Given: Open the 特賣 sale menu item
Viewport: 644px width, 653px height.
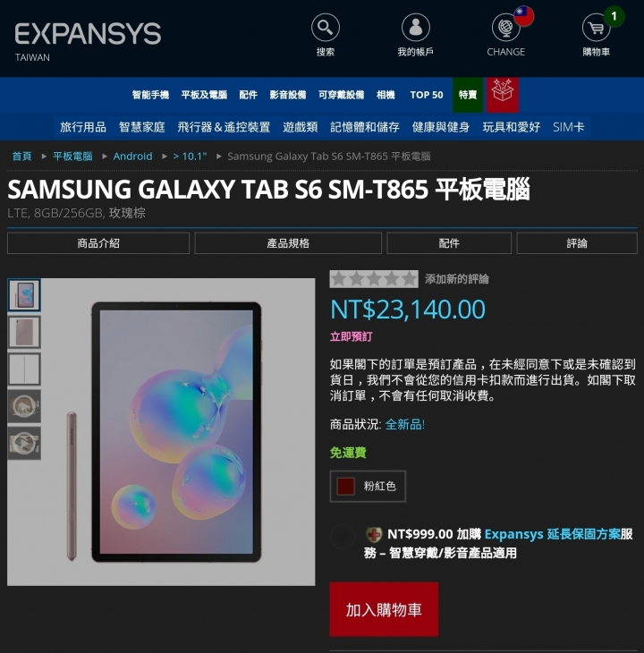Looking at the screenshot, I should point(468,95).
